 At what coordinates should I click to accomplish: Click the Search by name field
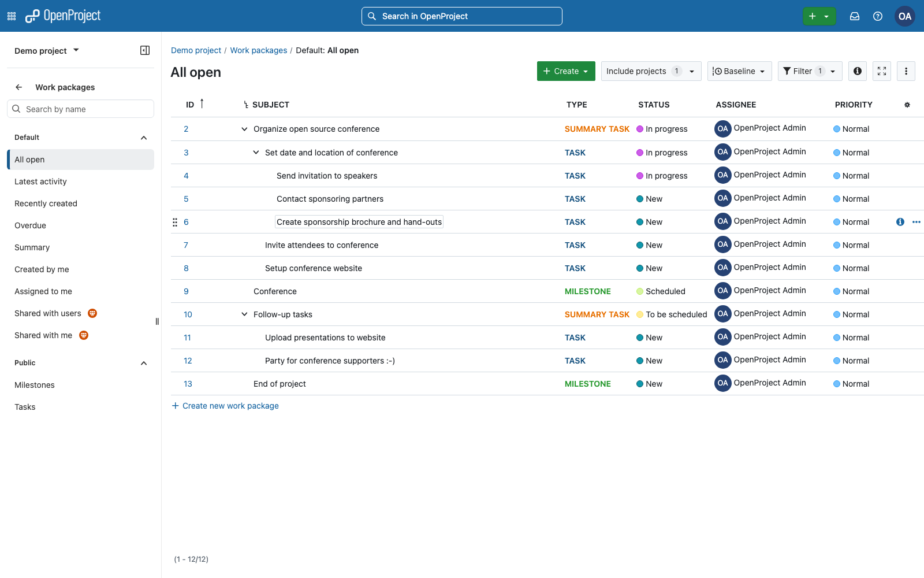81,109
